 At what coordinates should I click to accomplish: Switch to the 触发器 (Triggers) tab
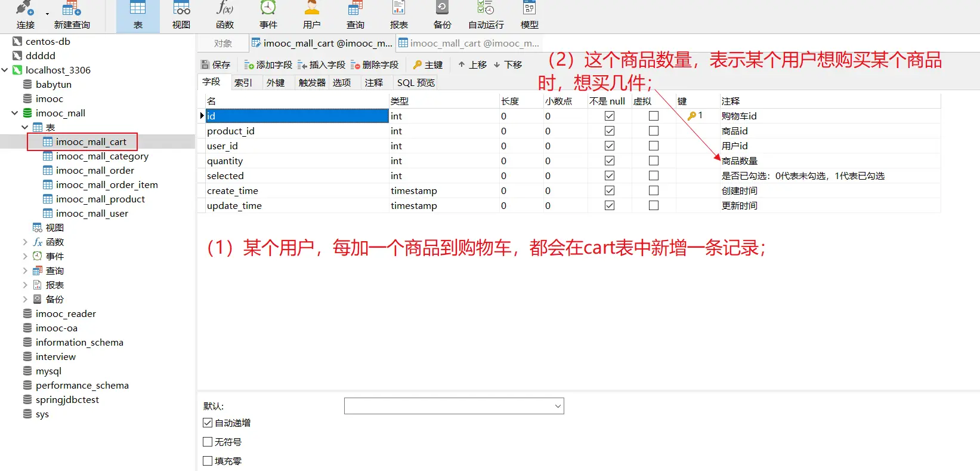click(x=312, y=82)
